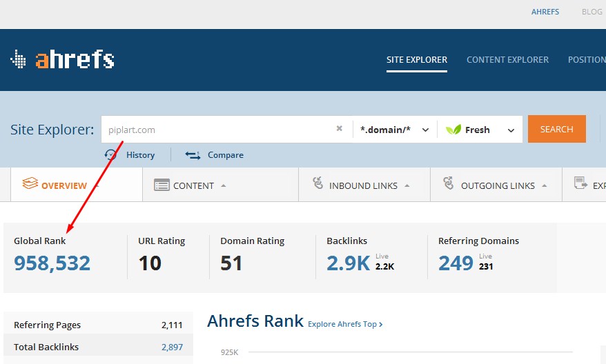Click the Total Backlinks value 2,897
The image size is (606, 364).
click(172, 347)
